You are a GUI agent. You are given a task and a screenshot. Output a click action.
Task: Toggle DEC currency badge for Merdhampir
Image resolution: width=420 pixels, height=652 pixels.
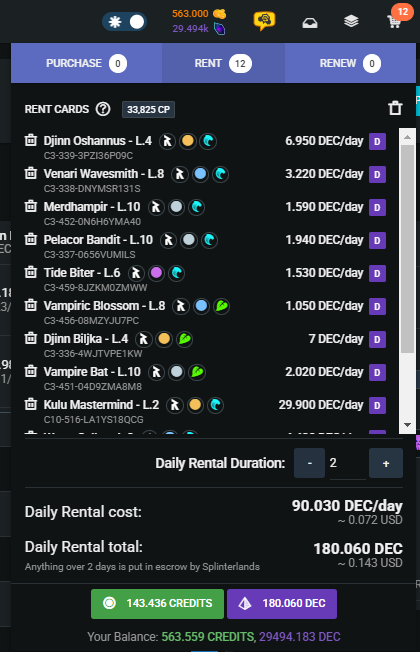coord(377,207)
